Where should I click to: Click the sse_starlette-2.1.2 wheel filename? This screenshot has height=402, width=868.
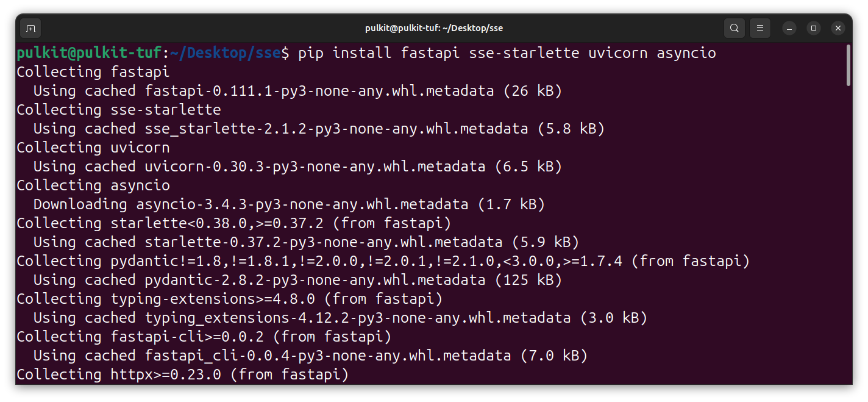pyautogui.click(x=336, y=129)
